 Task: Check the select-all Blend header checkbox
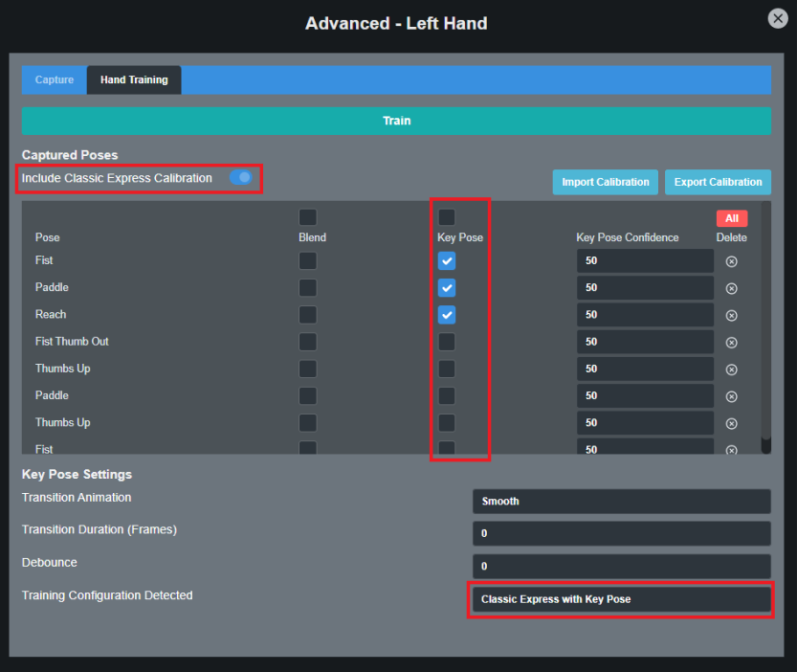click(307, 217)
